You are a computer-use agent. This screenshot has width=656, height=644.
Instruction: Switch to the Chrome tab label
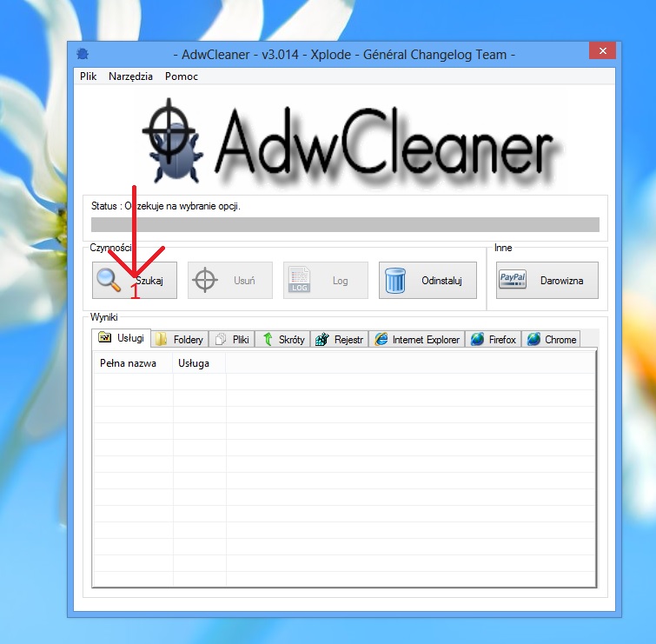pos(560,339)
